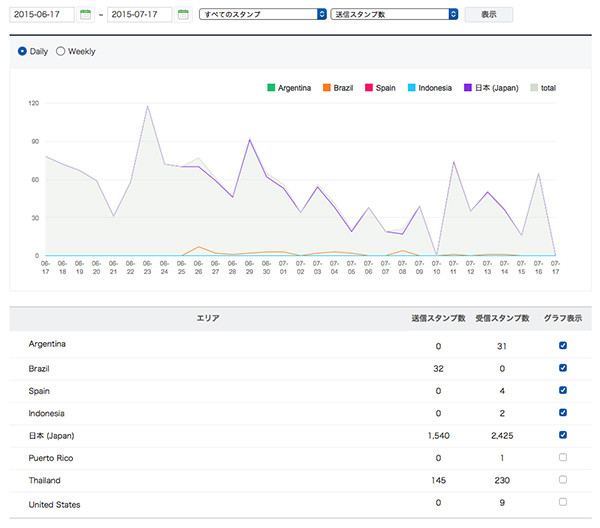The image size is (600, 528).
Task: Open the start date calendar picker icon
Action: coord(86,15)
